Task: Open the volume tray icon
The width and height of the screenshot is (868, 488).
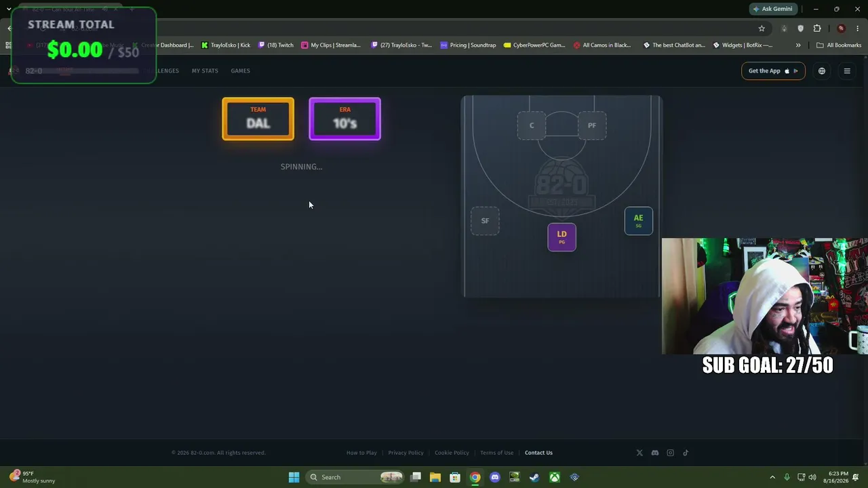Action: tap(812, 477)
